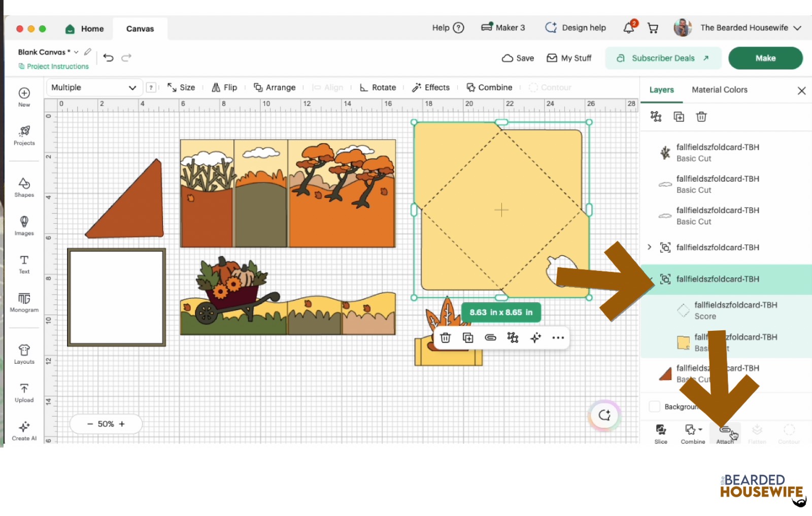Click the yellow Basic Cut layer swatch

683,342
